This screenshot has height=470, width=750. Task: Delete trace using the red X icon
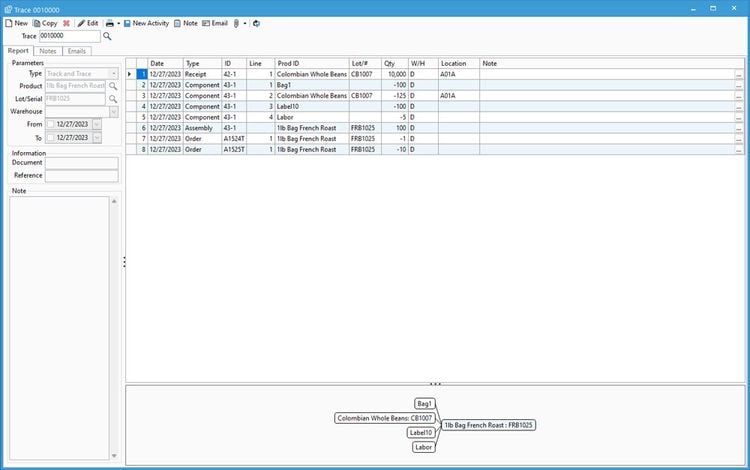tap(66, 23)
